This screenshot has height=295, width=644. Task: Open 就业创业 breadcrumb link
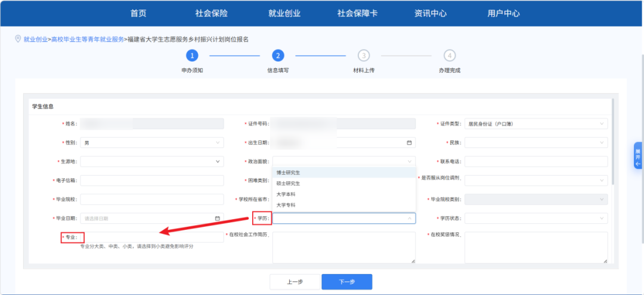click(x=35, y=39)
